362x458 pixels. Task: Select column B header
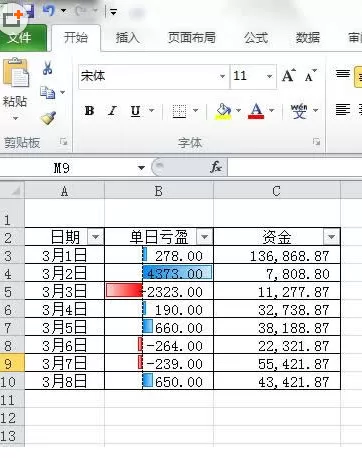[159, 191]
